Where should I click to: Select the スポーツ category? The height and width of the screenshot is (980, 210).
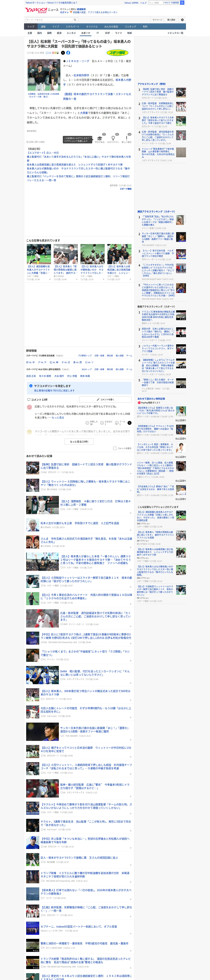[86, 33]
